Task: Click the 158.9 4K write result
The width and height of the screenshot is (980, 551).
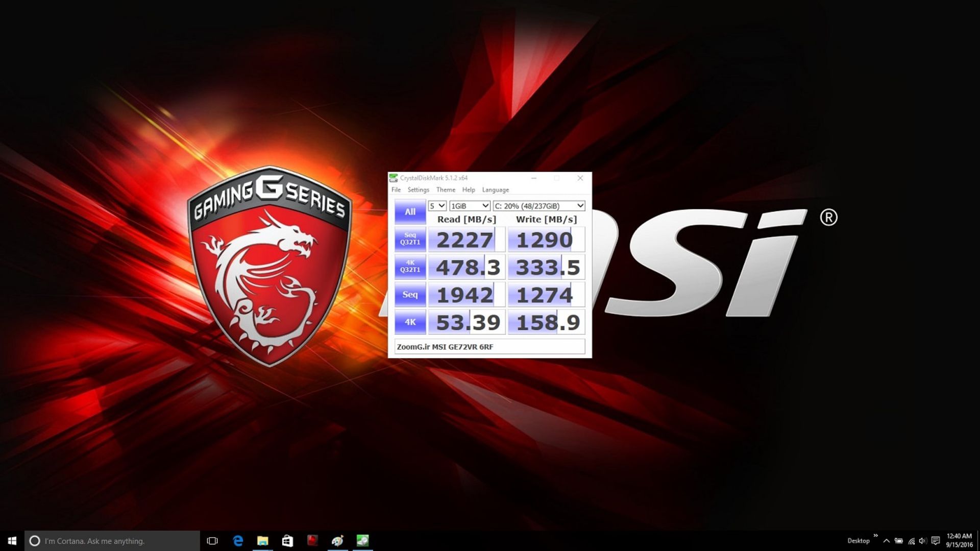Action: click(546, 322)
